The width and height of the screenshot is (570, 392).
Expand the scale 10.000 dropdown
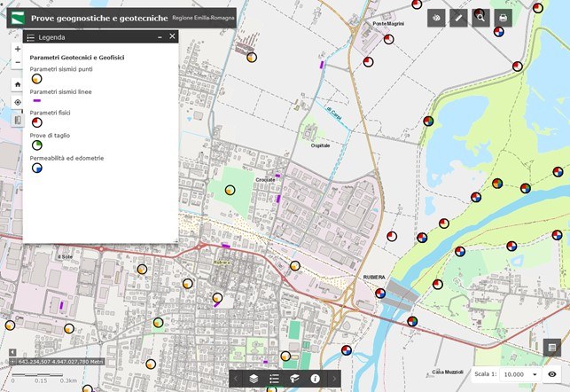pos(535,375)
